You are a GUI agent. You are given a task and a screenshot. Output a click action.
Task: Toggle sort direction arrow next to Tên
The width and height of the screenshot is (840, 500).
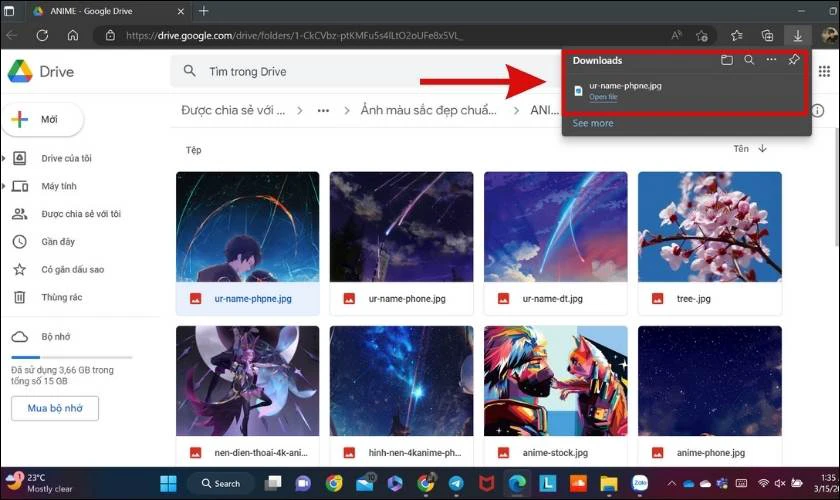pyautogui.click(x=762, y=148)
